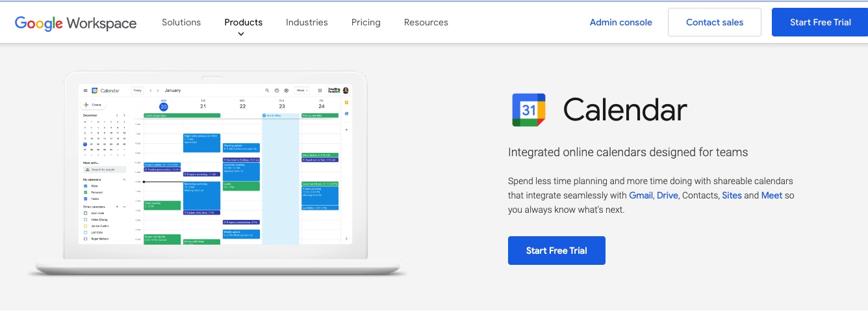Open the Google apps grid in Calendar preview
The image size is (868, 313).
[320, 90]
